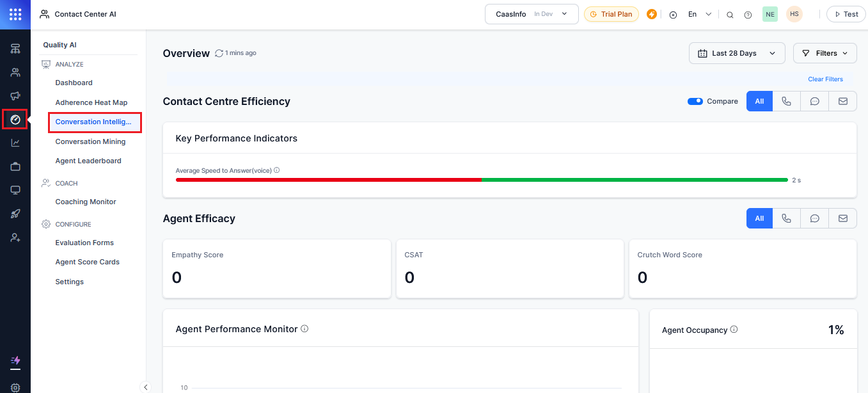Image resolution: width=868 pixels, height=393 pixels.
Task: Go to Agent Leaderboard menu item
Action: [88, 161]
